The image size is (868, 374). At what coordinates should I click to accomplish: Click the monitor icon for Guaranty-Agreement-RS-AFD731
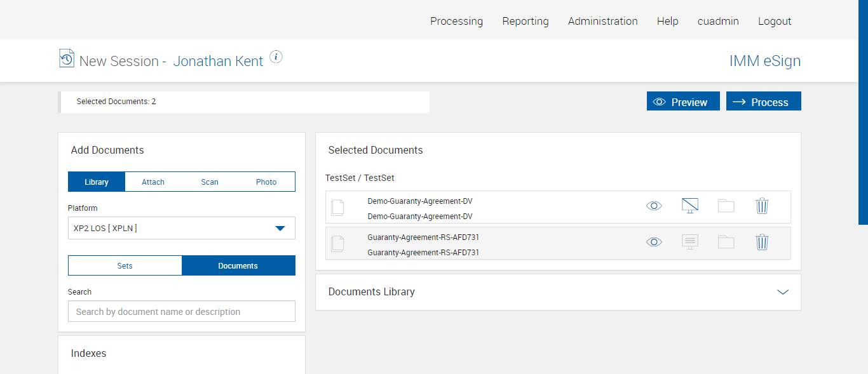pyautogui.click(x=690, y=242)
